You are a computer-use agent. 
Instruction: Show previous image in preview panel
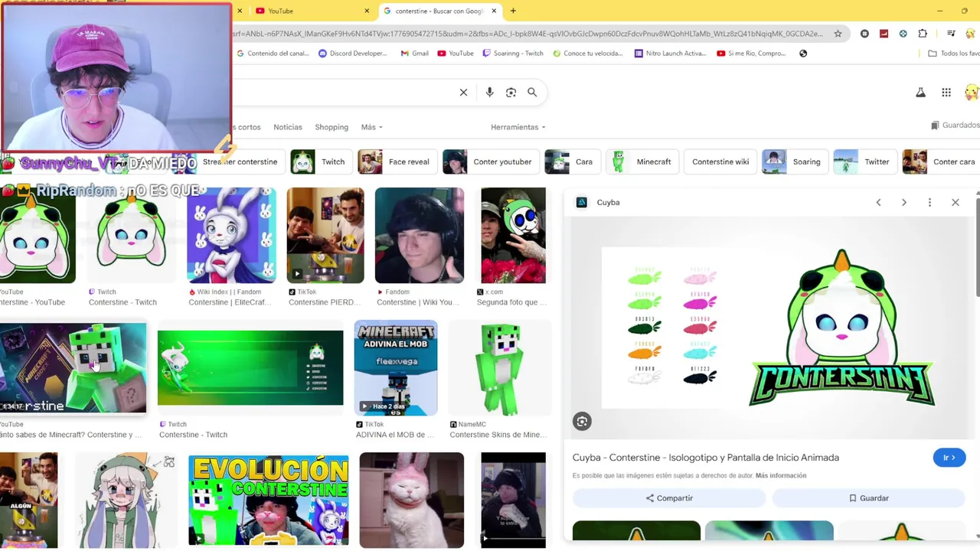(878, 203)
